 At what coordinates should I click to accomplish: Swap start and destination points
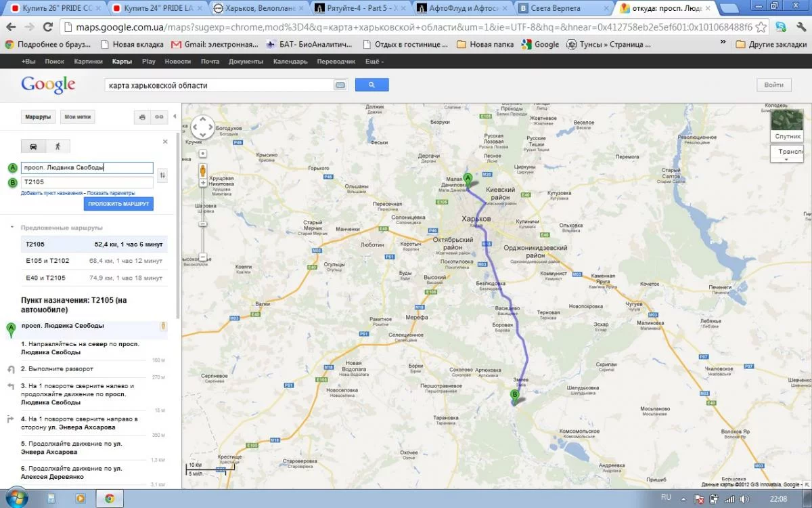coord(162,175)
